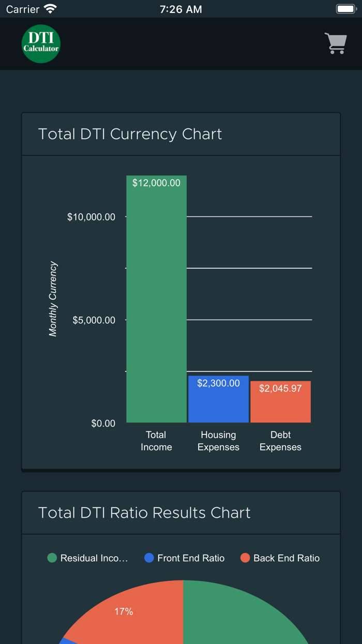Image resolution: width=362 pixels, height=644 pixels.
Task: Tap the DTI Calculator logo
Action: coord(40,43)
